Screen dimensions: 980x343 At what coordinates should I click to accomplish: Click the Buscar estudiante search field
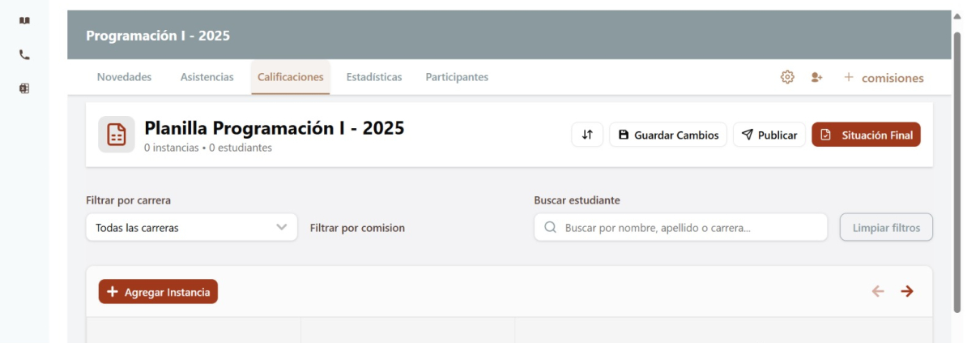pos(680,228)
